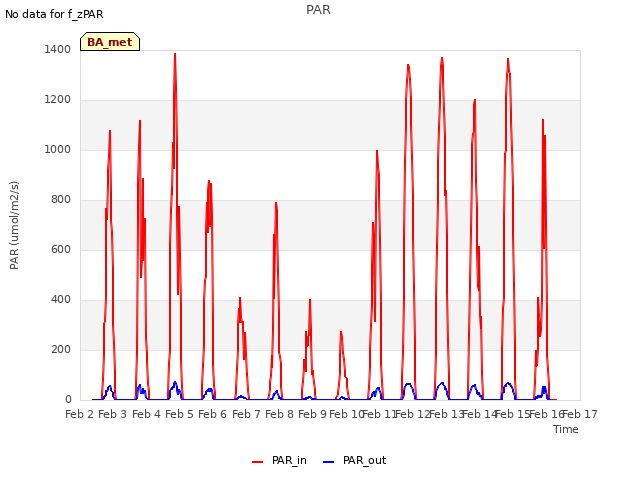Click the Feb 15 x-axis label
This screenshot has height=480, width=640.
click(x=512, y=414)
